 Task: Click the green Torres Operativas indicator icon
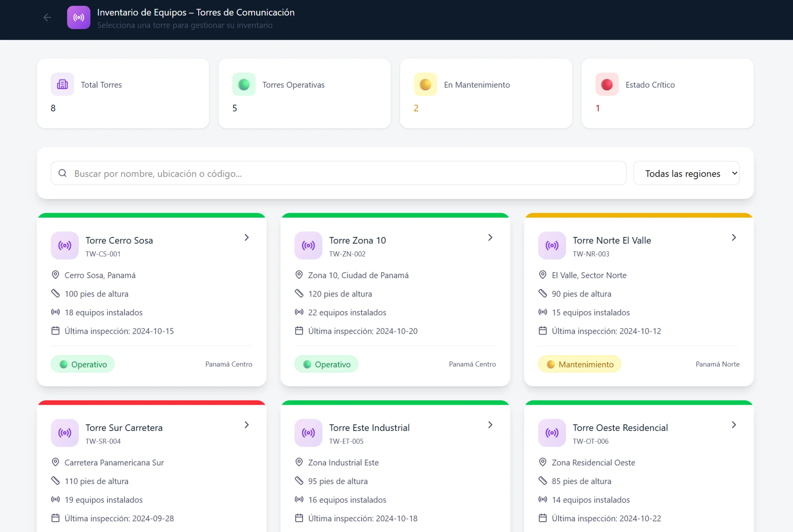pyautogui.click(x=243, y=84)
